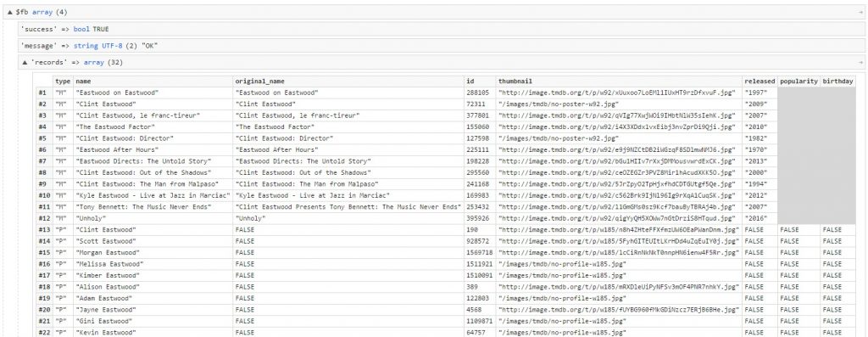Click released cell "2013"
Screen dimensions: 868x337
[760, 160]
